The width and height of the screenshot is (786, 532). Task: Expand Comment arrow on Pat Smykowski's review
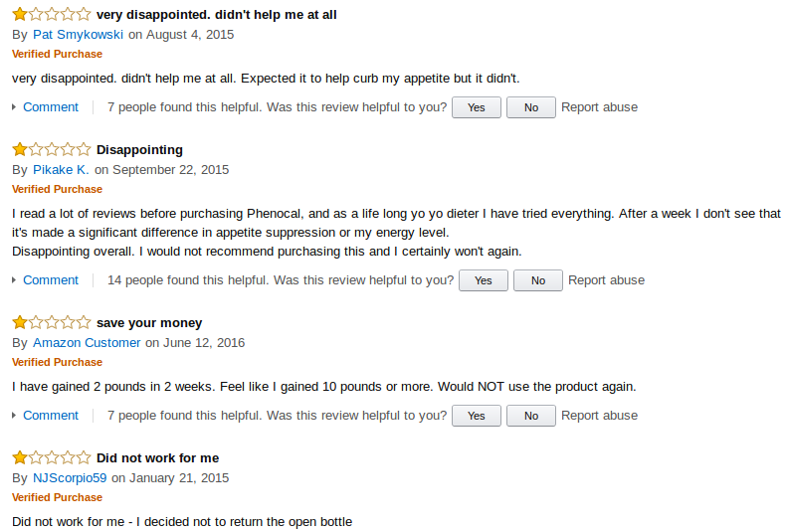14,107
